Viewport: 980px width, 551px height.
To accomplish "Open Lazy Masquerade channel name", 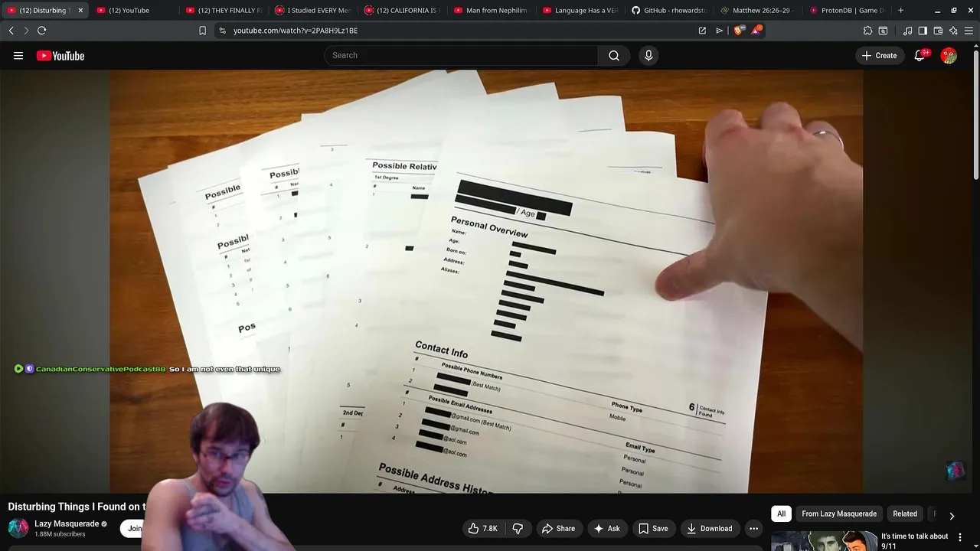I will coord(67,524).
